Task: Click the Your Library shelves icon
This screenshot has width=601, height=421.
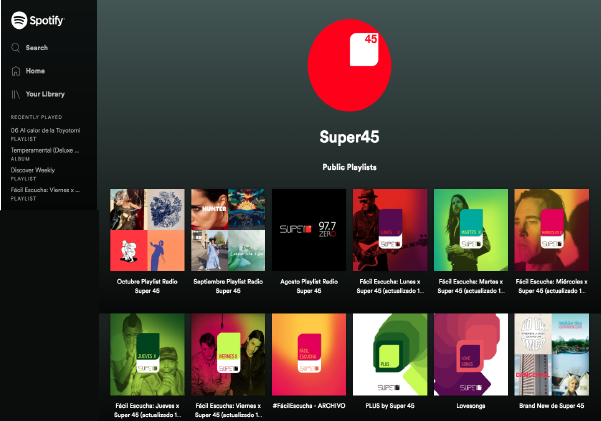Action: coord(15,94)
